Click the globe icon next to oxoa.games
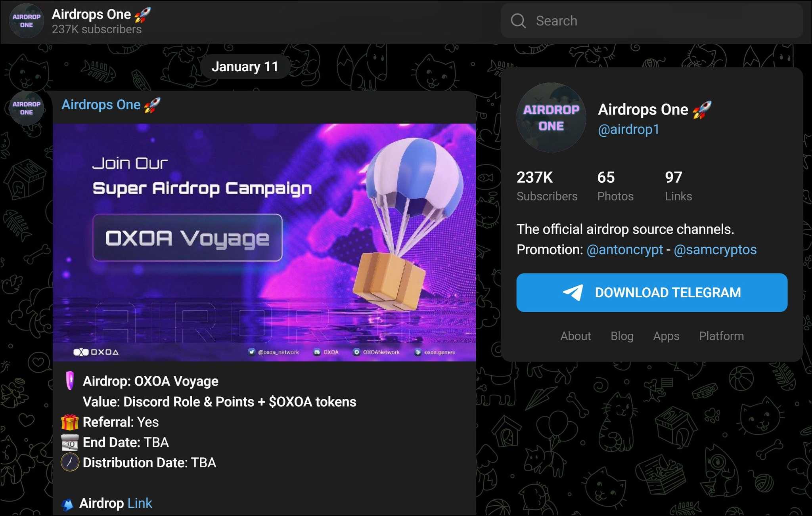The width and height of the screenshot is (812, 516). click(418, 352)
